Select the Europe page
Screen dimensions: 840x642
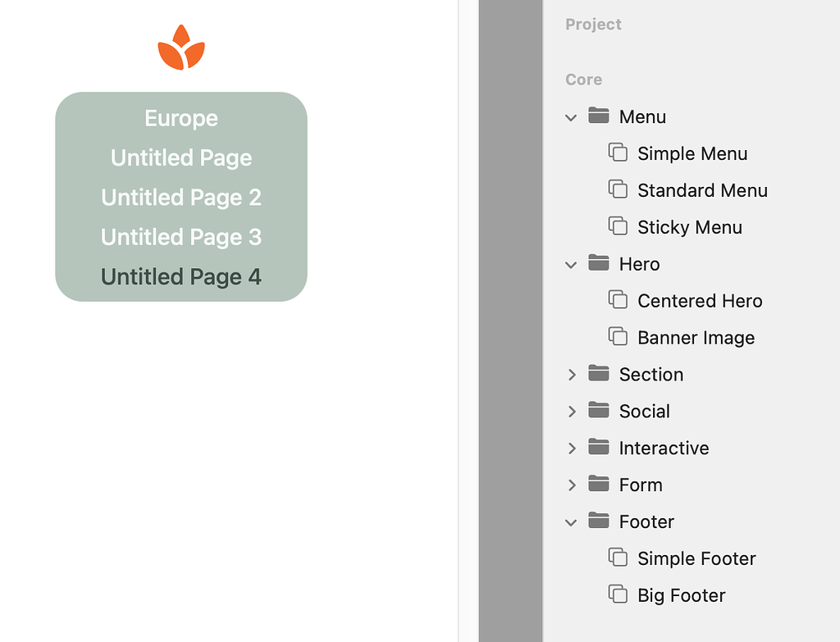click(x=180, y=118)
